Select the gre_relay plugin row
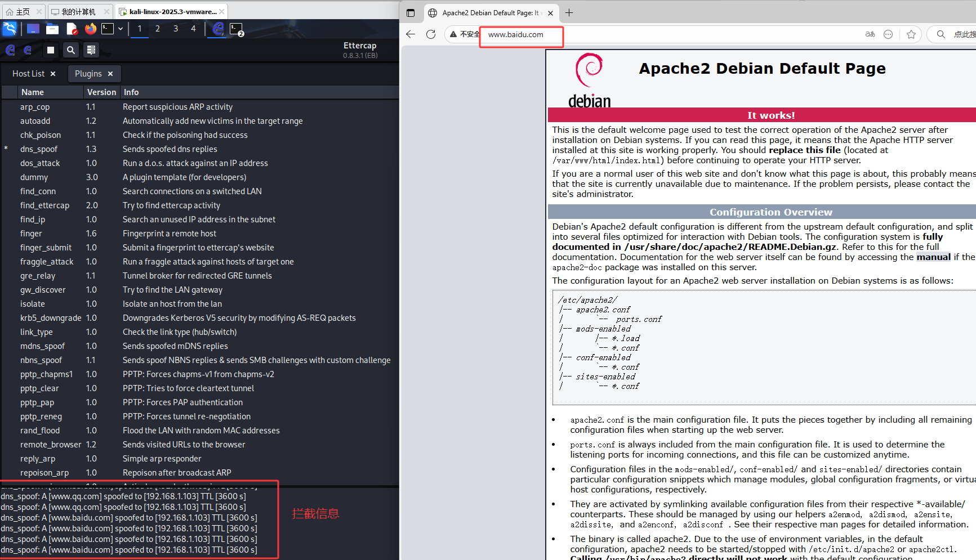Viewport: 976px width, 560px height. [x=200, y=276]
